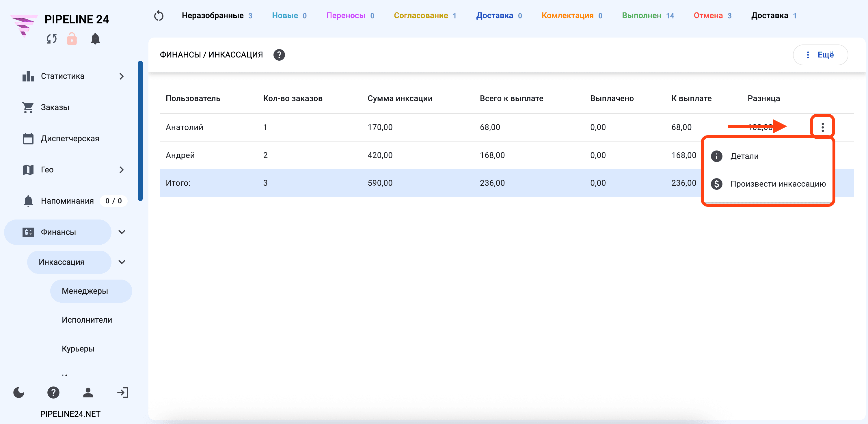Click the sync arrows icon under the logo
The width and height of the screenshot is (868, 424).
click(52, 39)
